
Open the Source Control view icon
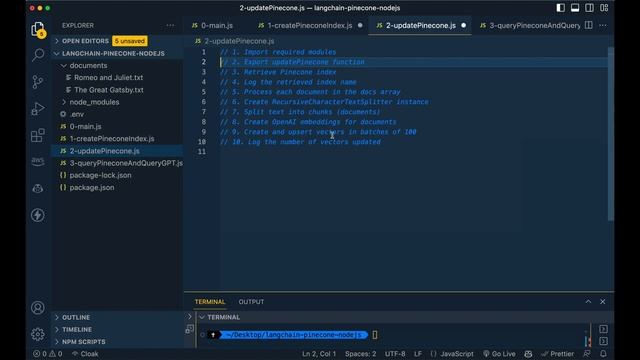pyautogui.click(x=38, y=82)
